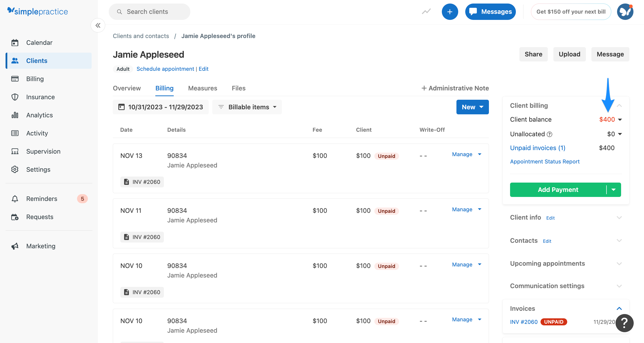Open INV #2060 tag on NOV 13 row
This screenshot has height=343, width=644.
142,182
